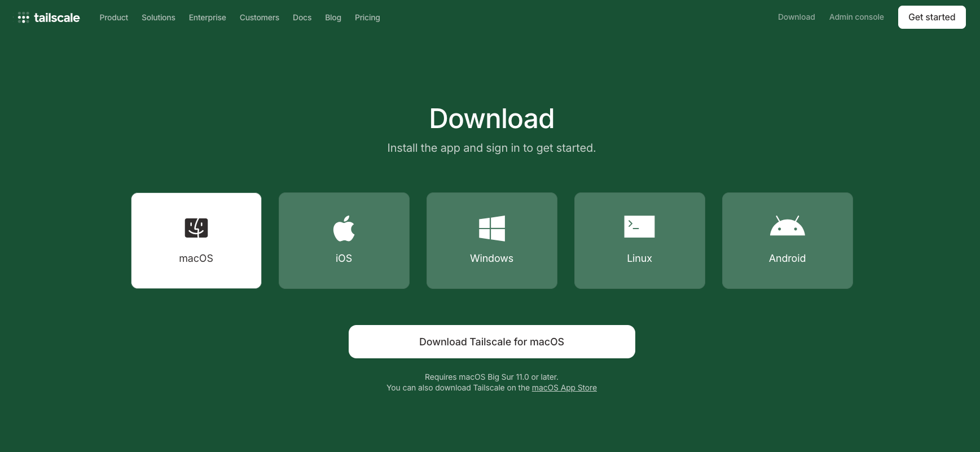Click "Install the app and sign in" subtitle

pyautogui.click(x=491, y=148)
